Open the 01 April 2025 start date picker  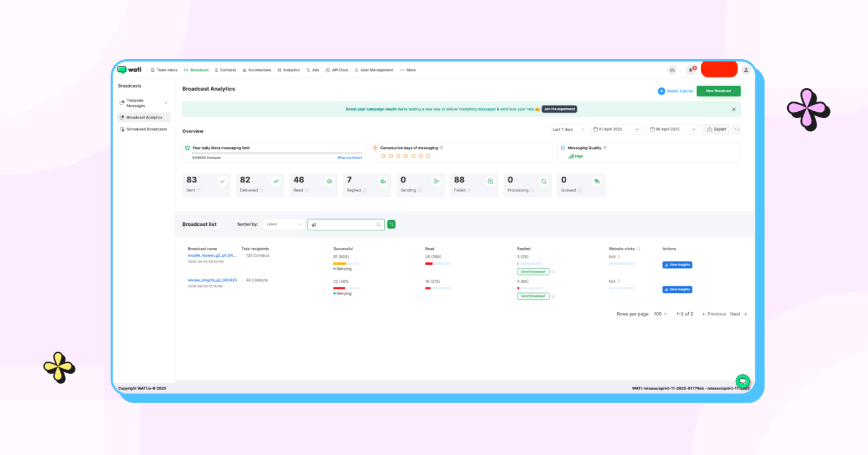tap(617, 129)
